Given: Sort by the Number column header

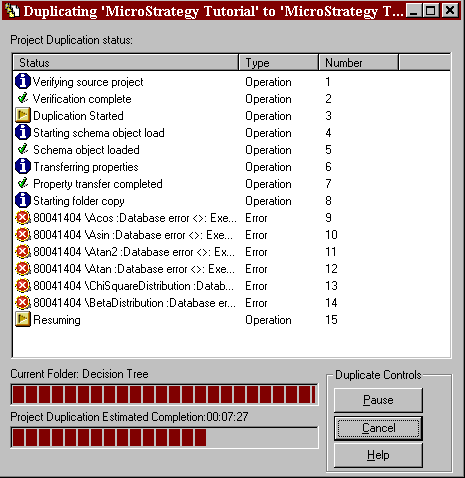Looking at the screenshot, I should tap(359, 63).
